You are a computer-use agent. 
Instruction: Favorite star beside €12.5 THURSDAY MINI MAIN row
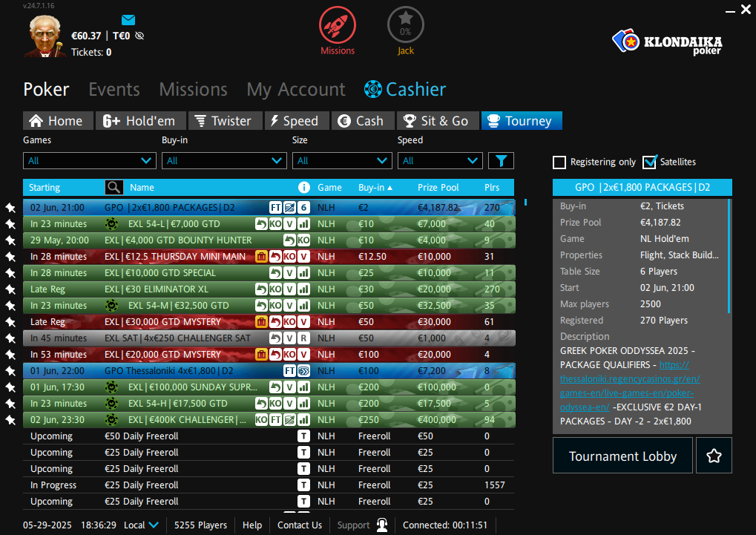pyautogui.click(x=10, y=257)
